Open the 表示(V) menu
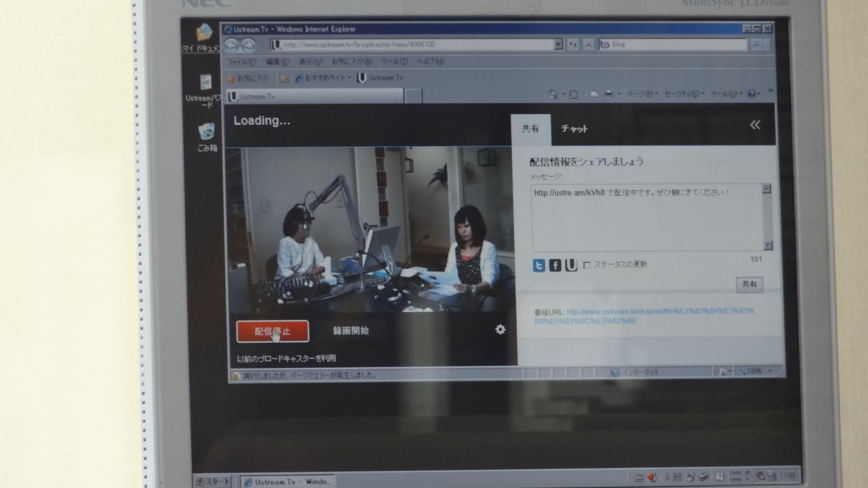The image size is (868, 488). (x=311, y=62)
